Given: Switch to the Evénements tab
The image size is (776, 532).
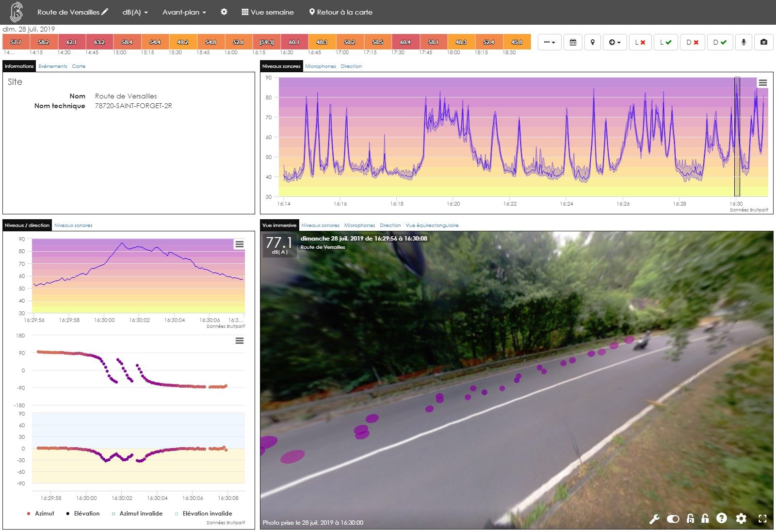Looking at the screenshot, I should pyautogui.click(x=53, y=66).
